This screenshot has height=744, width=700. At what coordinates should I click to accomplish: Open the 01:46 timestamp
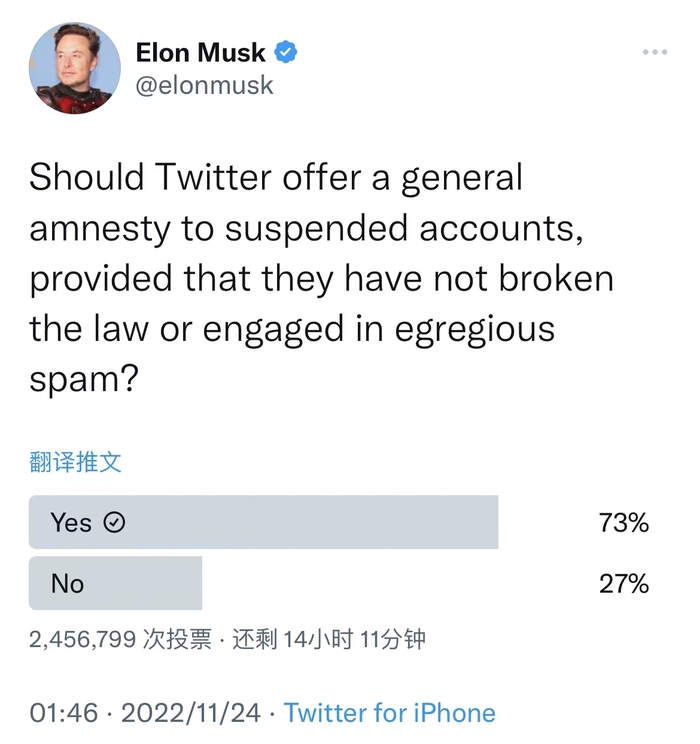pos(64,713)
